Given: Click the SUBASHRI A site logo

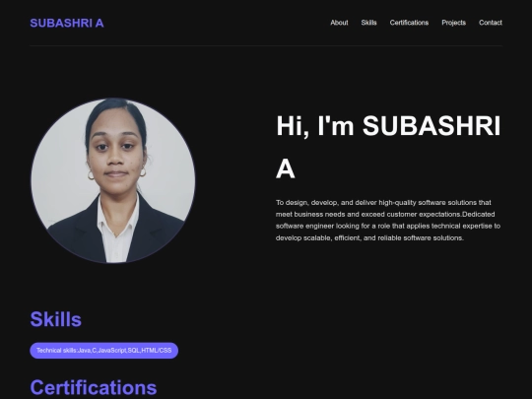Looking at the screenshot, I should 67,23.
